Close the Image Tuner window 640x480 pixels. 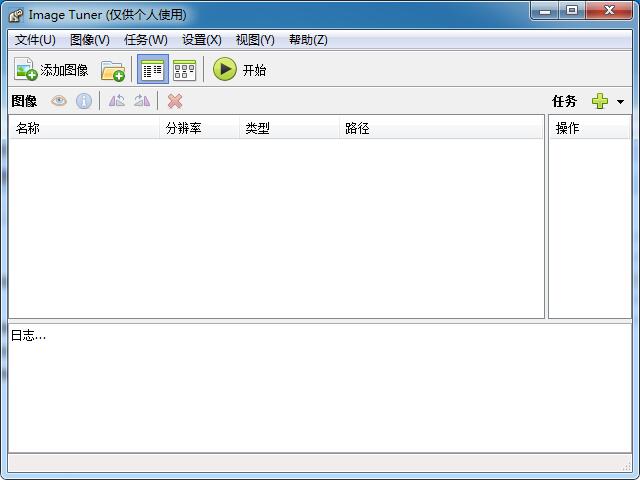(609, 10)
